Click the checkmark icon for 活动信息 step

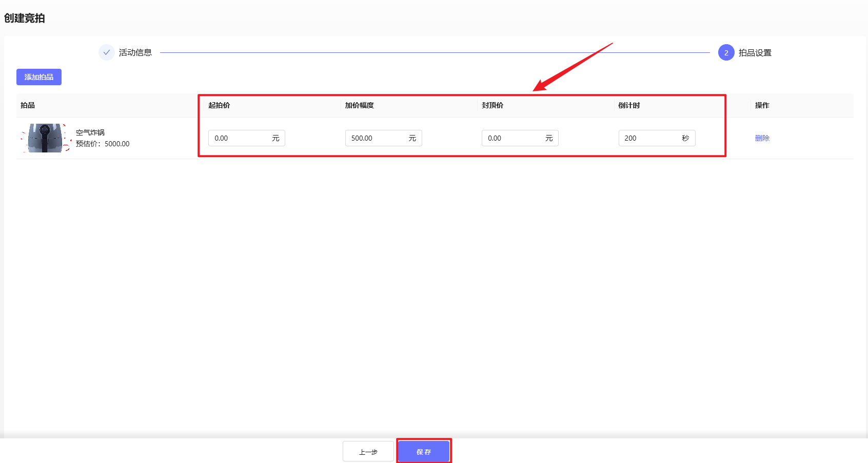click(106, 52)
